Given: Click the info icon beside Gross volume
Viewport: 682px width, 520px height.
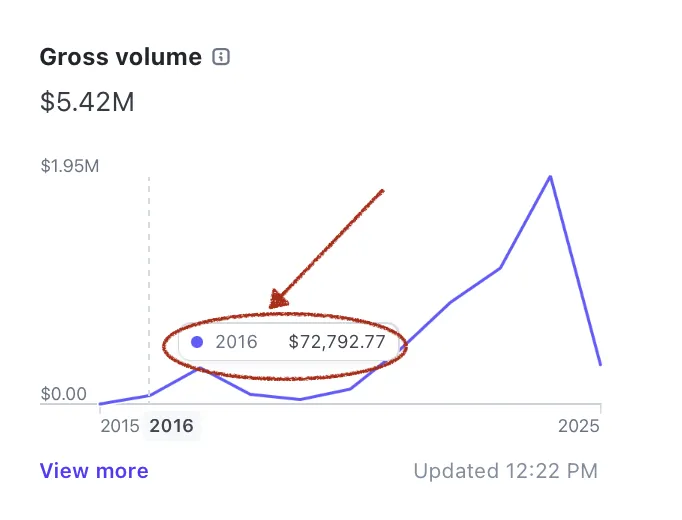Looking at the screenshot, I should [x=221, y=57].
